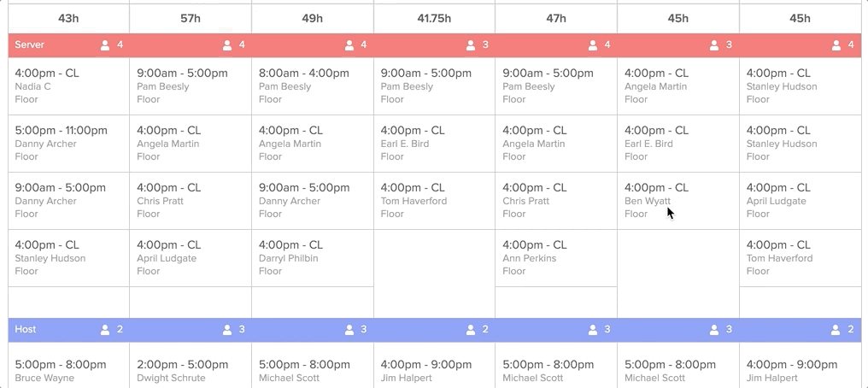Click empty Server slot below Tom Haverford in the 41.75h column
Image resolution: width=868 pixels, height=388 pixels.
point(434,273)
